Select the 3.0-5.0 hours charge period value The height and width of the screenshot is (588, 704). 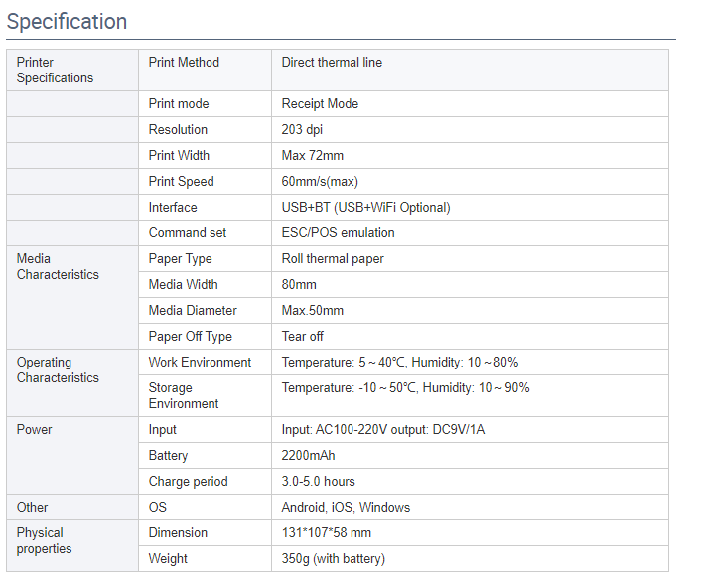[x=318, y=482]
